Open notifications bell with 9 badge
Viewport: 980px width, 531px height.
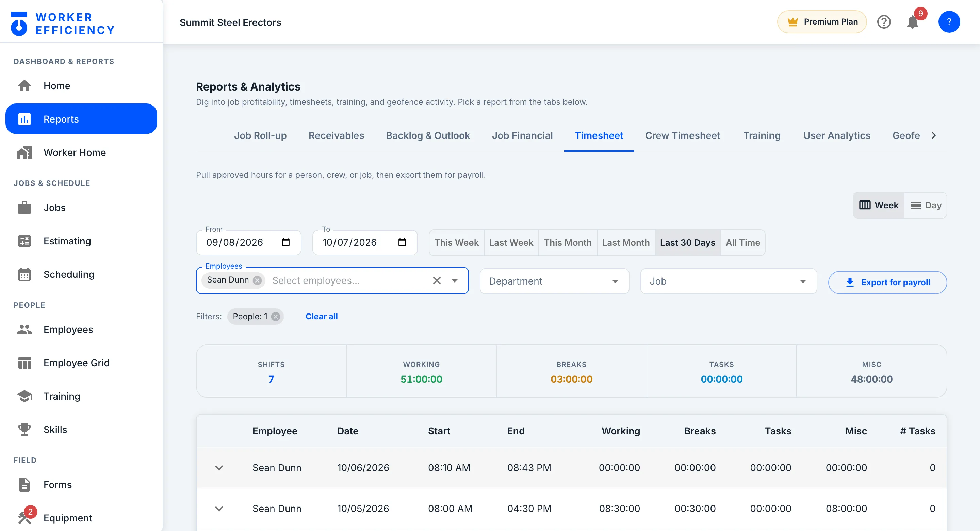pos(913,22)
